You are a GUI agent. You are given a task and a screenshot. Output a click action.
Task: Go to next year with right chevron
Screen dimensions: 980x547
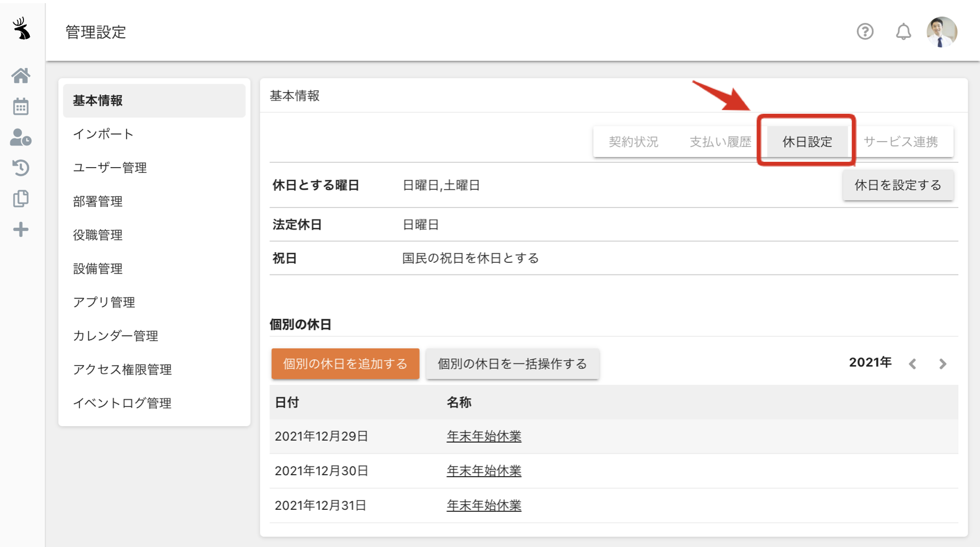click(943, 364)
